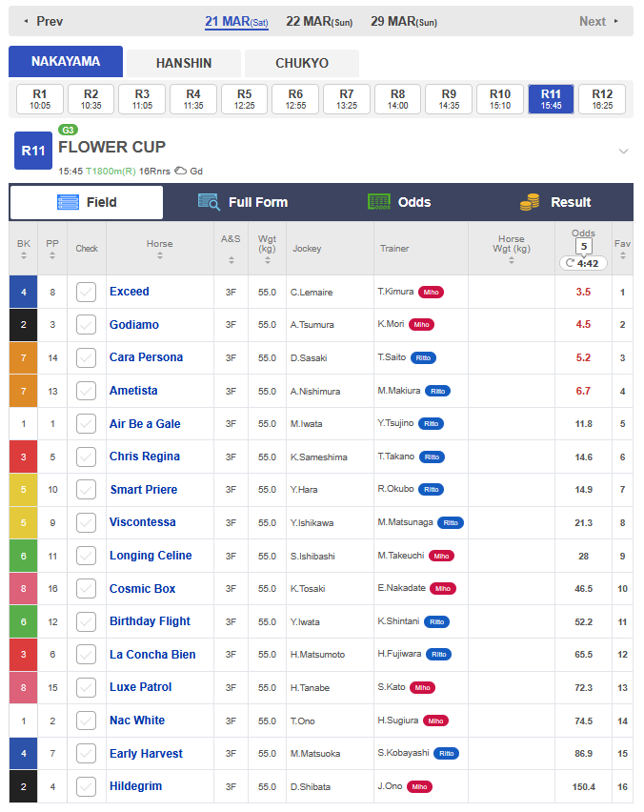Open horse page for Luxe Patrol
The width and height of the screenshot is (644, 812).
coord(141,687)
